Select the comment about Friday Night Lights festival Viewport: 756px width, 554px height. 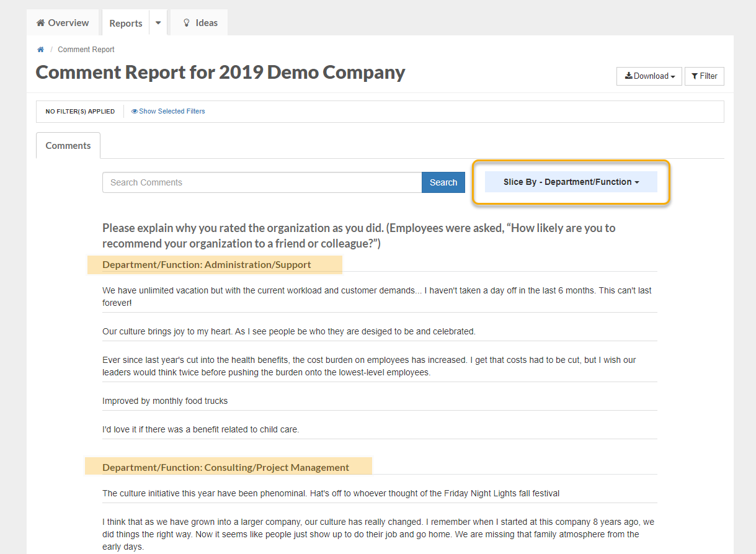331,494
